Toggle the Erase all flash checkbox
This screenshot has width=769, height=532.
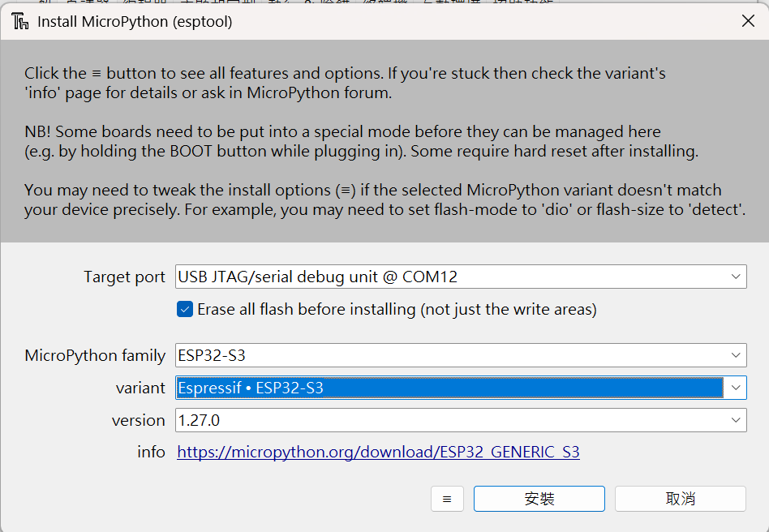coord(185,309)
